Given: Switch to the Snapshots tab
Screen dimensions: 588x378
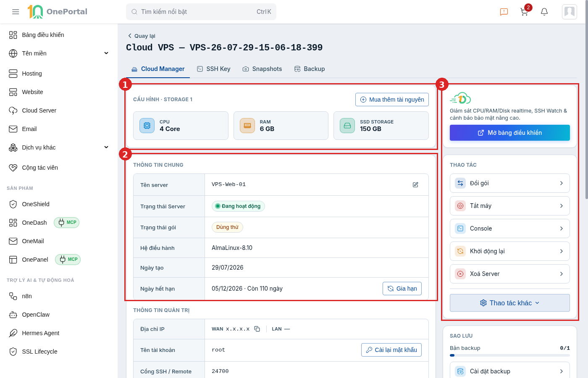Looking at the screenshot, I should (x=262, y=69).
